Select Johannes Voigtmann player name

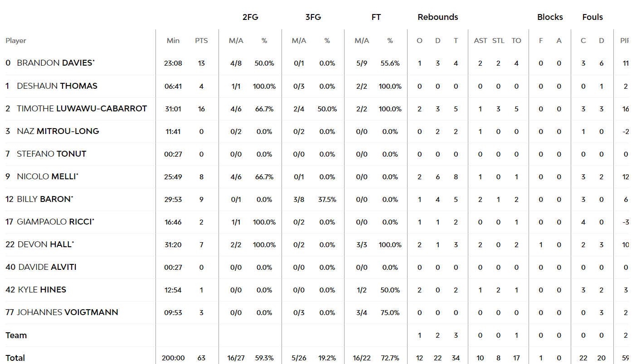(x=68, y=312)
